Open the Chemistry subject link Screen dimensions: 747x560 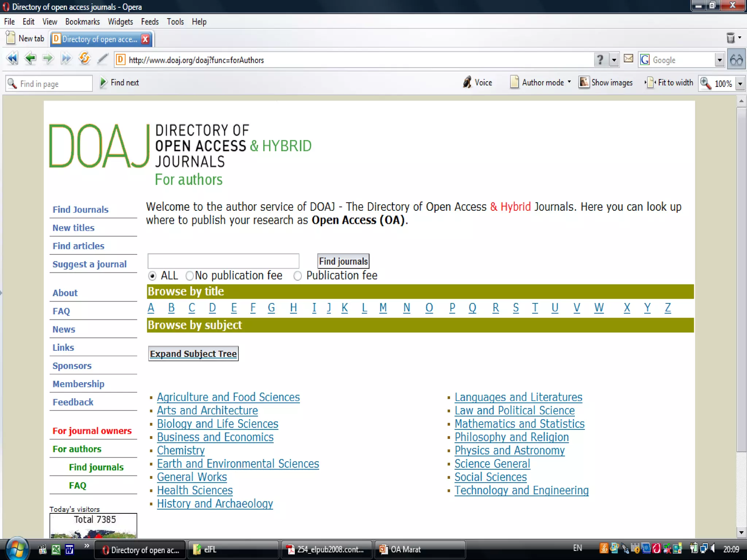[x=181, y=451]
